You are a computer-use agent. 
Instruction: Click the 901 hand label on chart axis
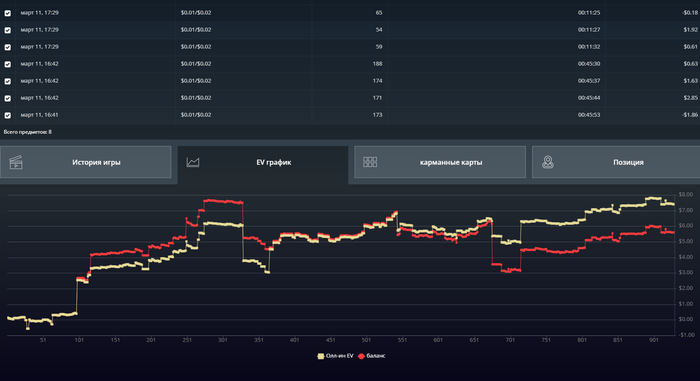click(x=654, y=340)
